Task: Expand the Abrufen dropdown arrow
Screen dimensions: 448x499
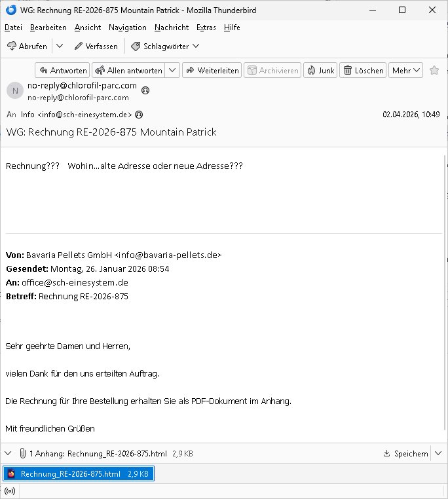Action: [60, 46]
